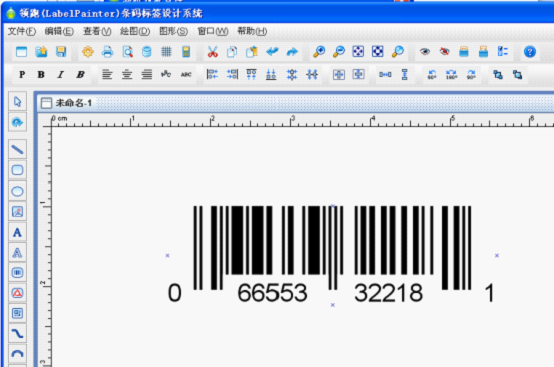Viewport: 554px width, 367px height.
Task: Pick the rounded rectangle tool
Action: pos(17,170)
